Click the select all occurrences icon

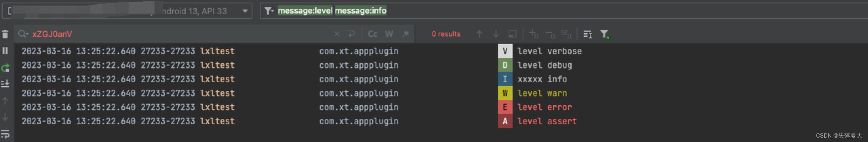coord(567,34)
